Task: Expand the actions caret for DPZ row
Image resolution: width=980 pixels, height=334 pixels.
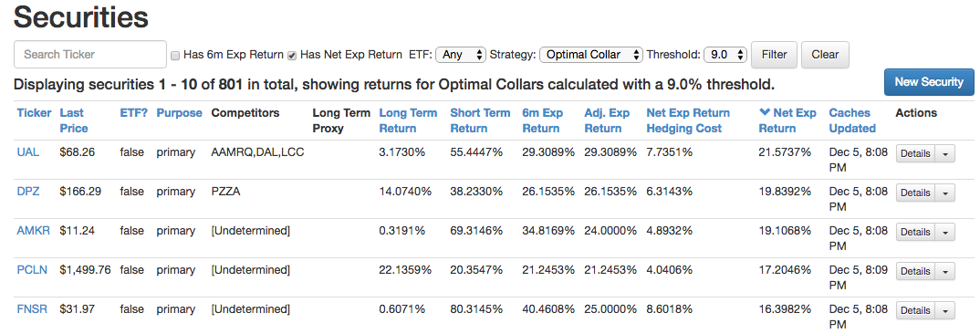Action: pyautogui.click(x=945, y=193)
